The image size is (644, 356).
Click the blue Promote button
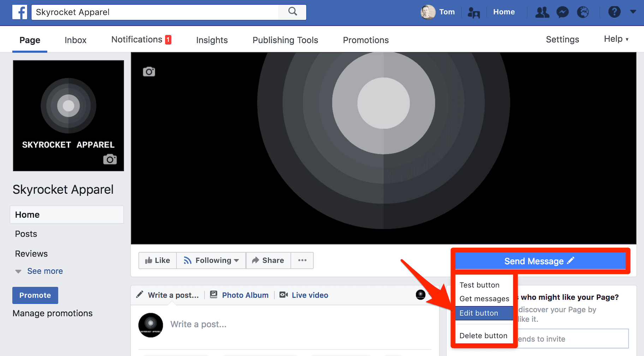(x=35, y=295)
